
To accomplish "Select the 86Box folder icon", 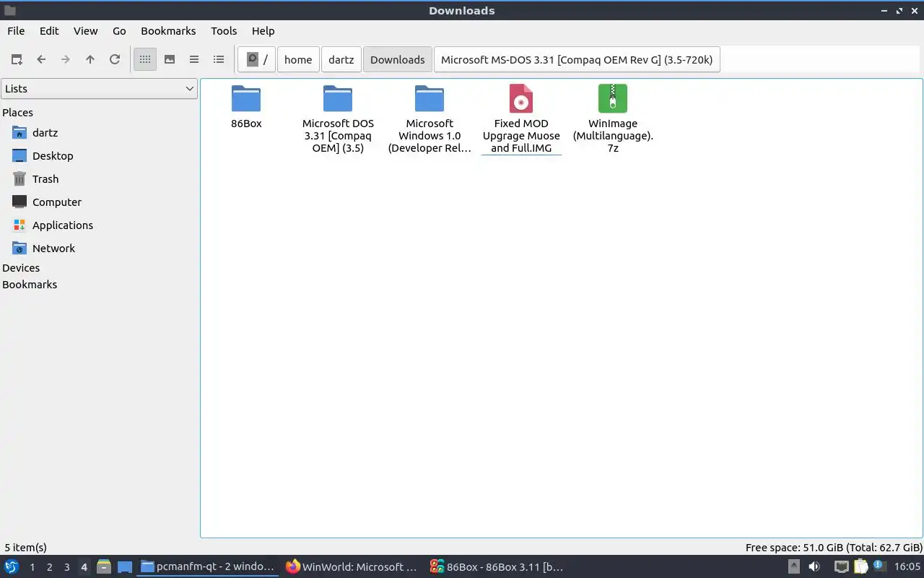I will [246, 107].
